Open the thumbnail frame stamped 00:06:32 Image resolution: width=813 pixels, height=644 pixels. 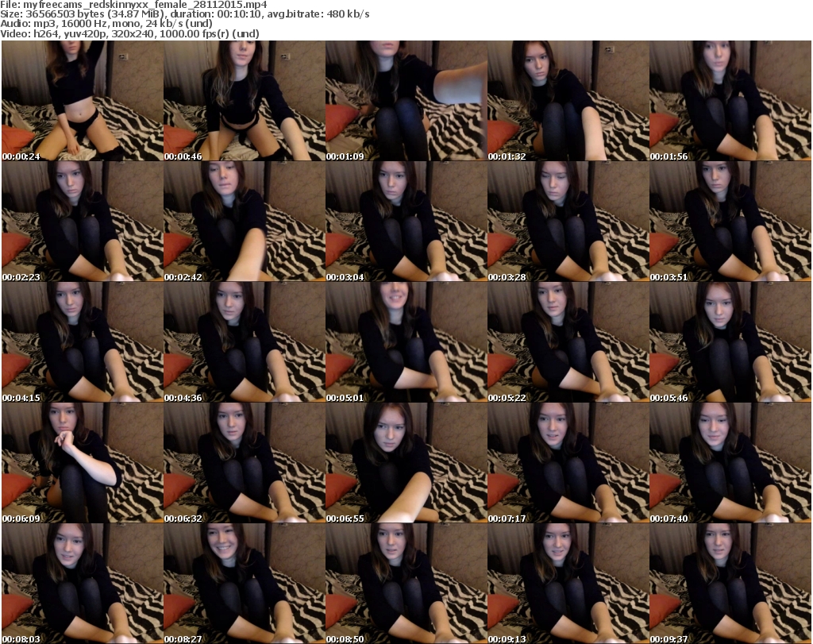pyautogui.click(x=245, y=462)
